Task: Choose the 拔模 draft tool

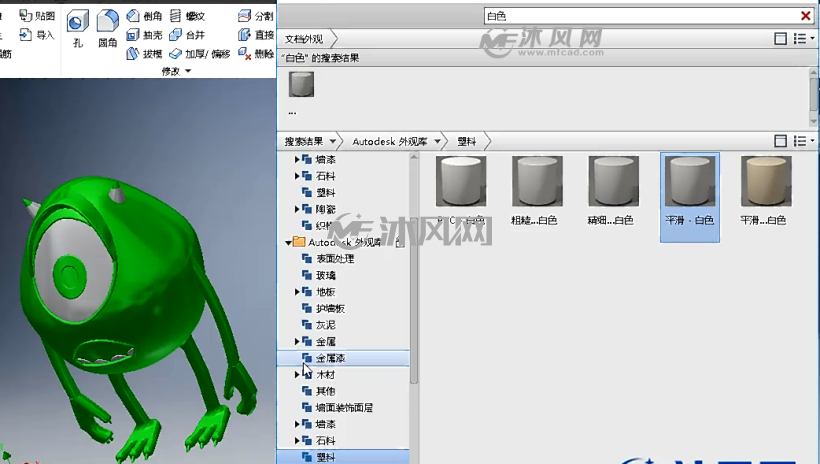Action: [145, 53]
